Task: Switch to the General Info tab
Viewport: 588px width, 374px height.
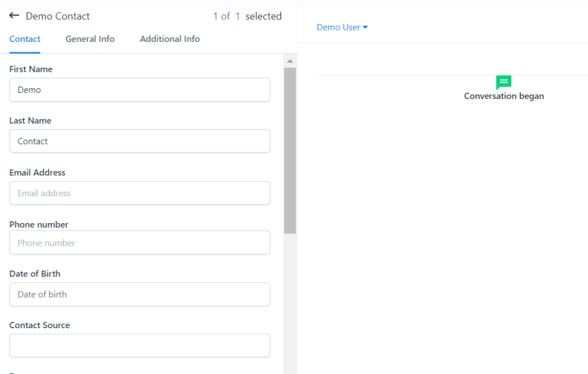Action: click(x=90, y=39)
